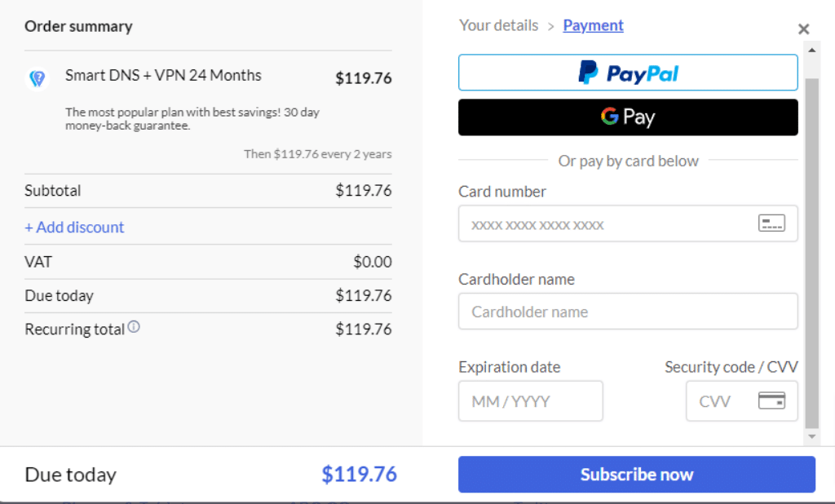835x504 pixels.
Task: Focus the Cardholder name input field
Action: [629, 312]
